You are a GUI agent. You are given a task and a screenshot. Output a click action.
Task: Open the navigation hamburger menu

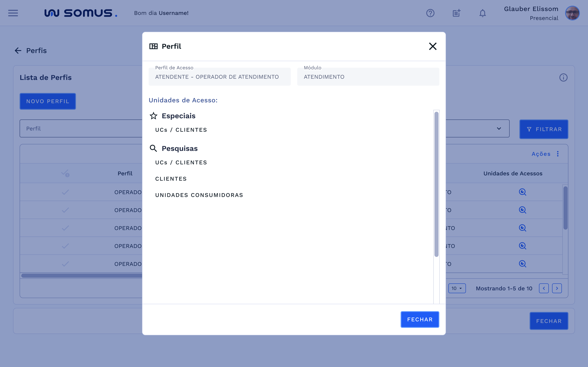coord(13,13)
